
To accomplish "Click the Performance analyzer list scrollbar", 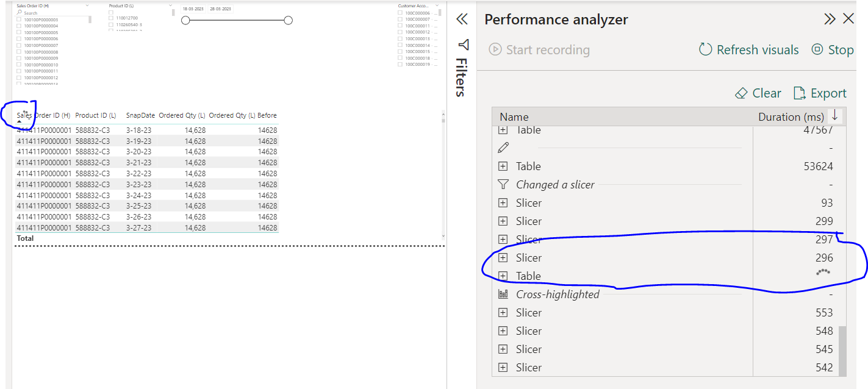I will (x=842, y=351).
